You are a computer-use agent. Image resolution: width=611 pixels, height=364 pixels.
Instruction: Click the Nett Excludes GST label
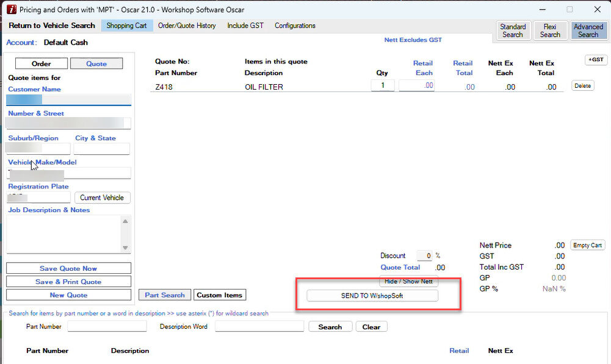(413, 40)
